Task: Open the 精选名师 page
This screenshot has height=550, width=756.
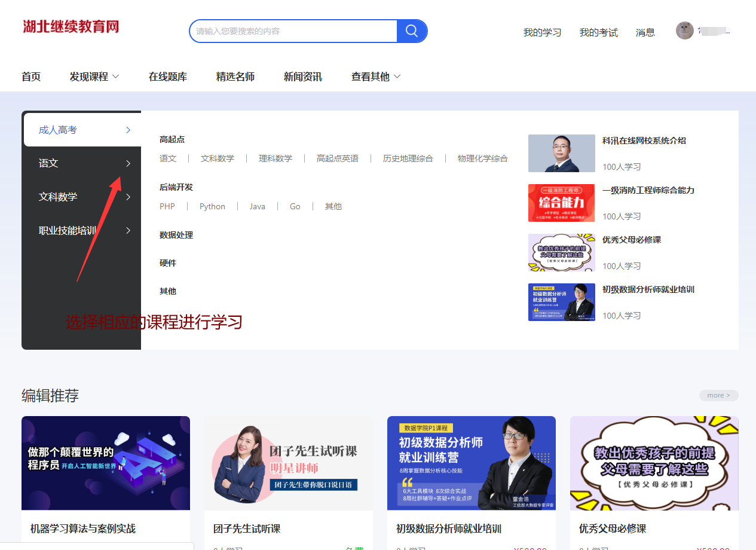Action: click(x=235, y=77)
